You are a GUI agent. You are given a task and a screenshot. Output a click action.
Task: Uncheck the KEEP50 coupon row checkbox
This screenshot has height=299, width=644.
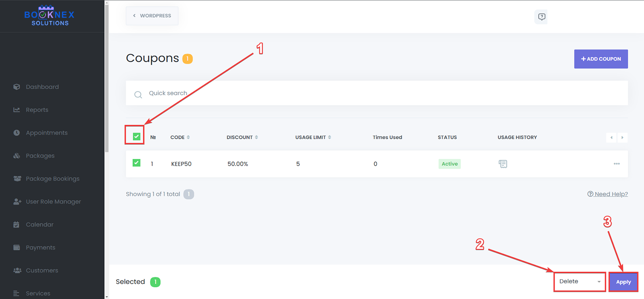(136, 163)
